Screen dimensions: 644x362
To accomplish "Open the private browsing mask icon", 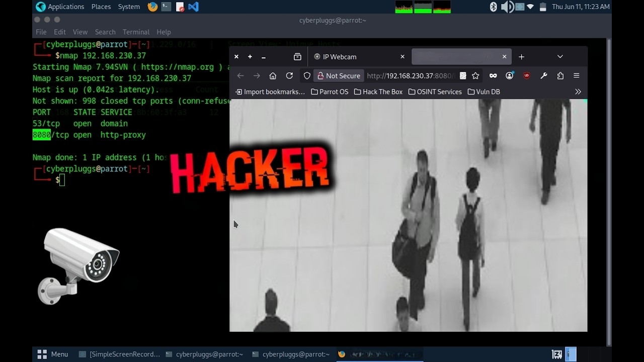I will pyautogui.click(x=493, y=75).
